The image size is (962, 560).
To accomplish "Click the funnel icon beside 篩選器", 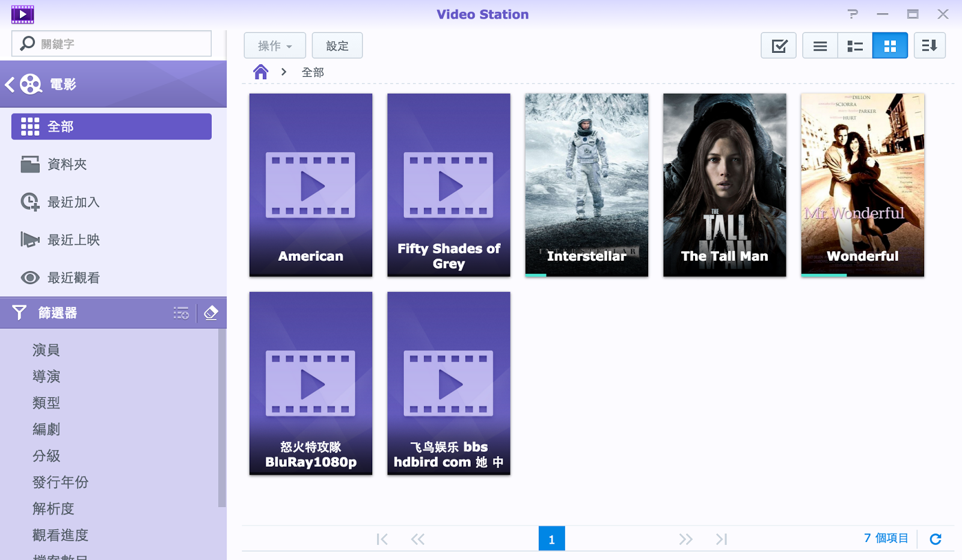I will point(19,312).
